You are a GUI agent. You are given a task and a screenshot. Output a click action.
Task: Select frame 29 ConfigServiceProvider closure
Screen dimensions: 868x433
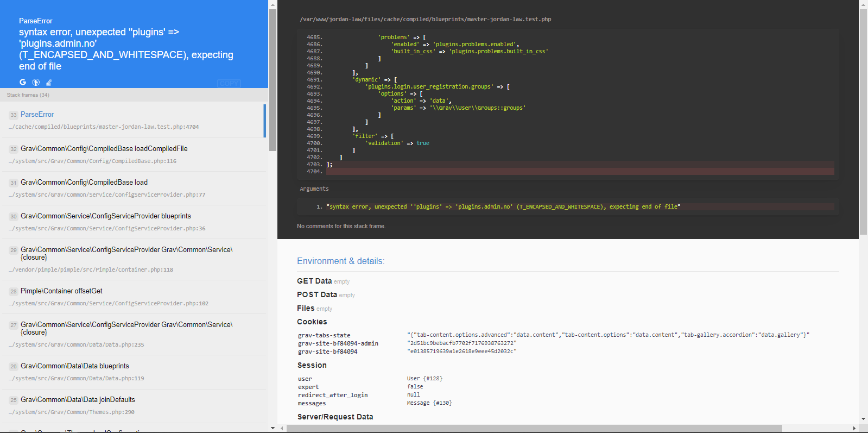134,259
